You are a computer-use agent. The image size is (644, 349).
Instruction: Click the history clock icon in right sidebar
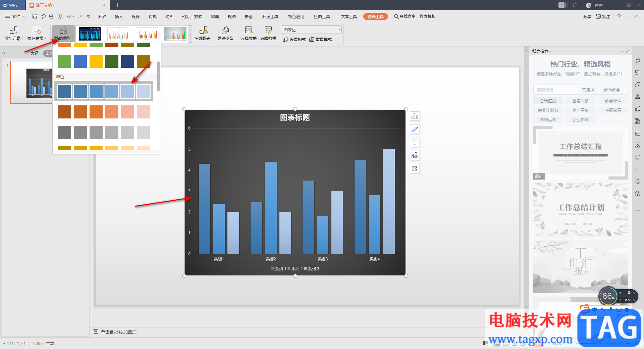638,182
